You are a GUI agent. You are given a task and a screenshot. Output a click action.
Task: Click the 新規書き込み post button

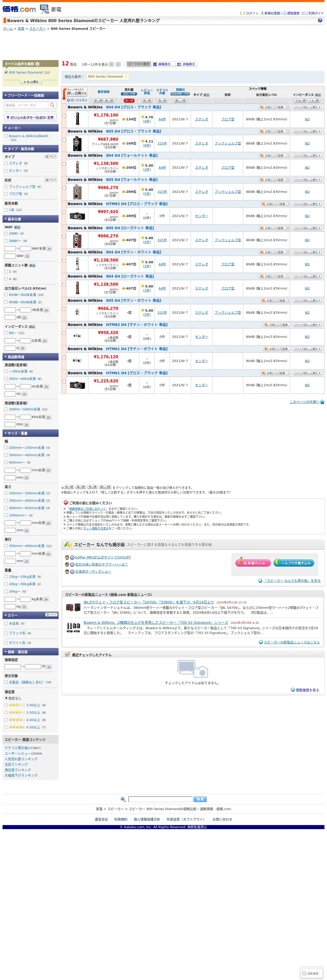pyautogui.click(x=253, y=563)
